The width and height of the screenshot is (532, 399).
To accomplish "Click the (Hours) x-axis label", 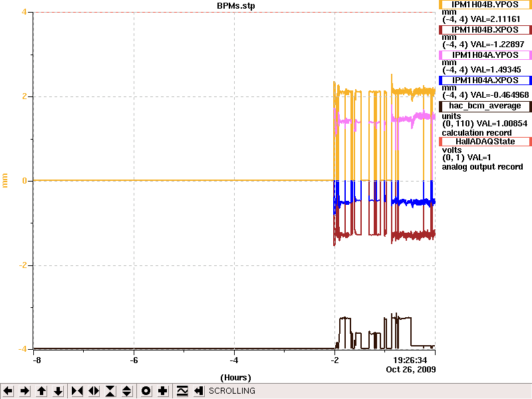I will [x=235, y=378].
